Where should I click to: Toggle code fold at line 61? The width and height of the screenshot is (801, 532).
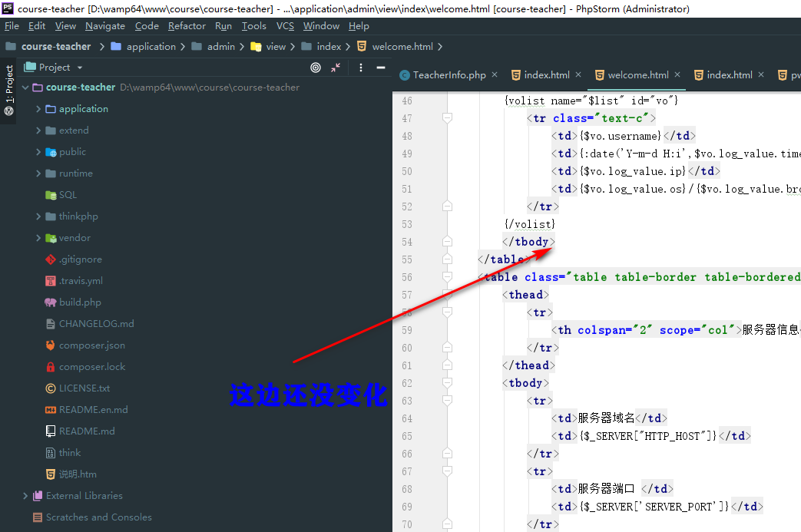coord(447,365)
